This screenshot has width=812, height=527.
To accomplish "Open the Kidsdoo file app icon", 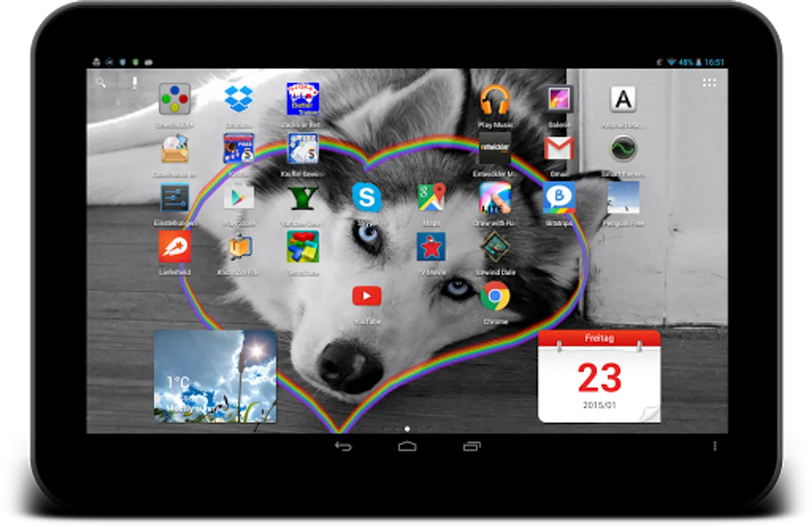I will pos(239,247).
